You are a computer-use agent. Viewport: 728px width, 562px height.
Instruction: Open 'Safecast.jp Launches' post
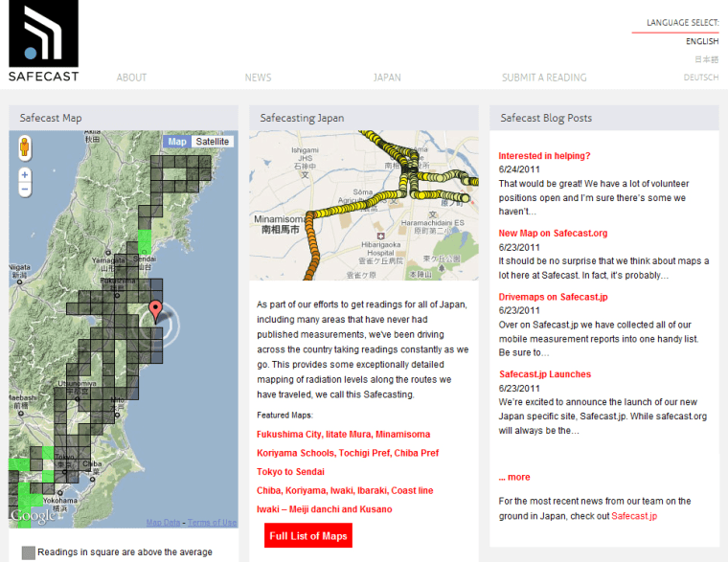(545, 374)
